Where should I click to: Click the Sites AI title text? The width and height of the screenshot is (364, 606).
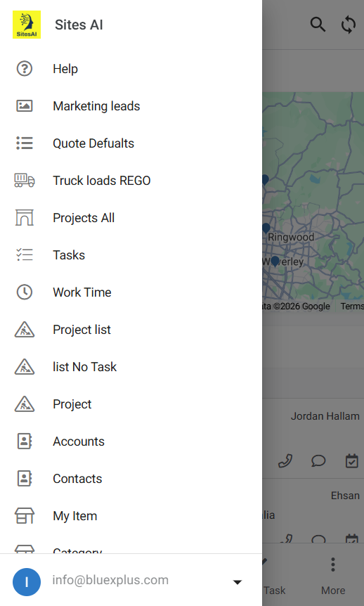tap(79, 25)
